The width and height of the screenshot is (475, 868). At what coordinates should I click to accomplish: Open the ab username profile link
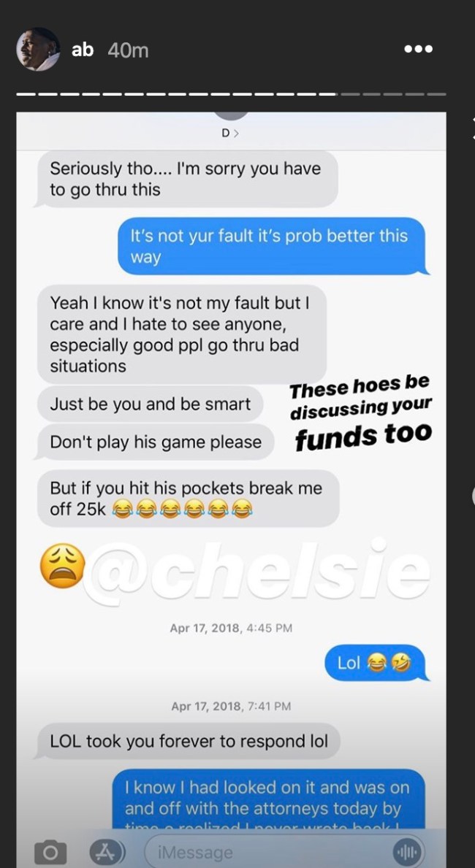tap(83, 50)
